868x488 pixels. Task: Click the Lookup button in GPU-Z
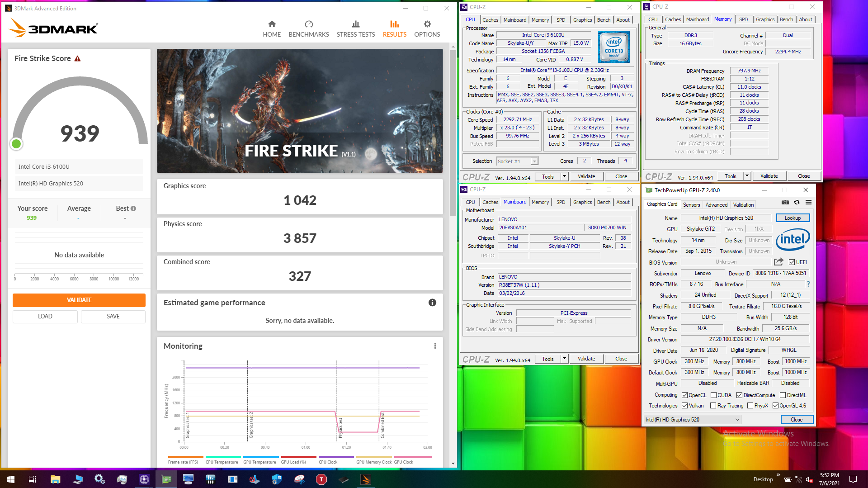793,218
